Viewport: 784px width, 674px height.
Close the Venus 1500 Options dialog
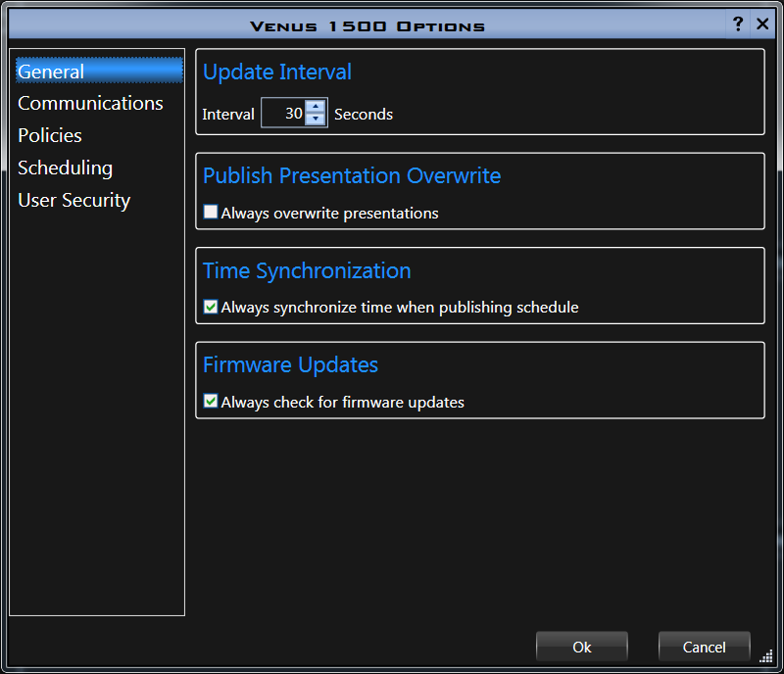pos(761,24)
